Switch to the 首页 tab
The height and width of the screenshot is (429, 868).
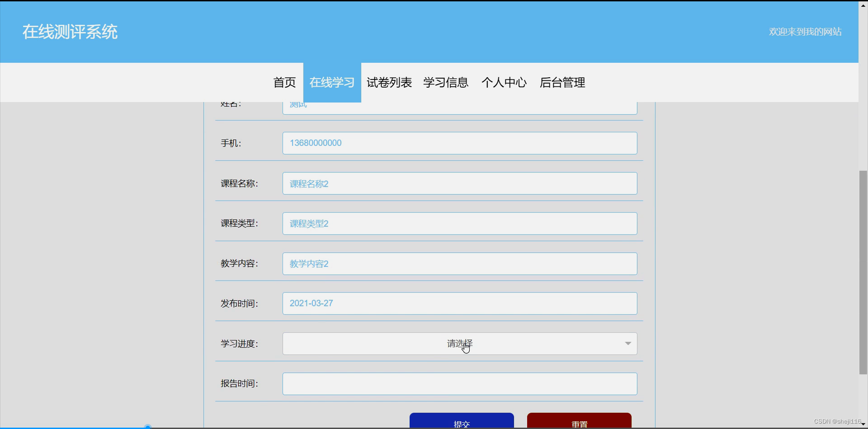[284, 83]
